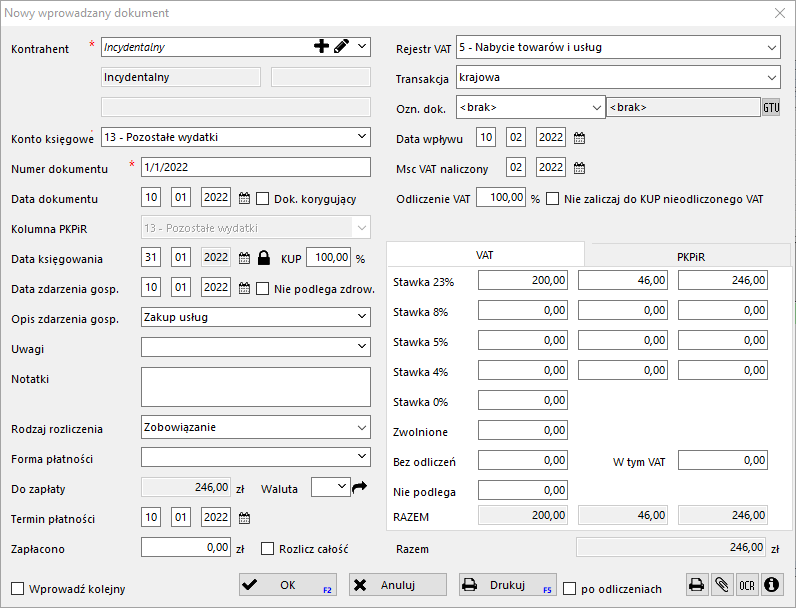Screen dimensions: 796x608
Task: Expand Rodzaj rozliczenia dropdown
Action: click(x=361, y=427)
